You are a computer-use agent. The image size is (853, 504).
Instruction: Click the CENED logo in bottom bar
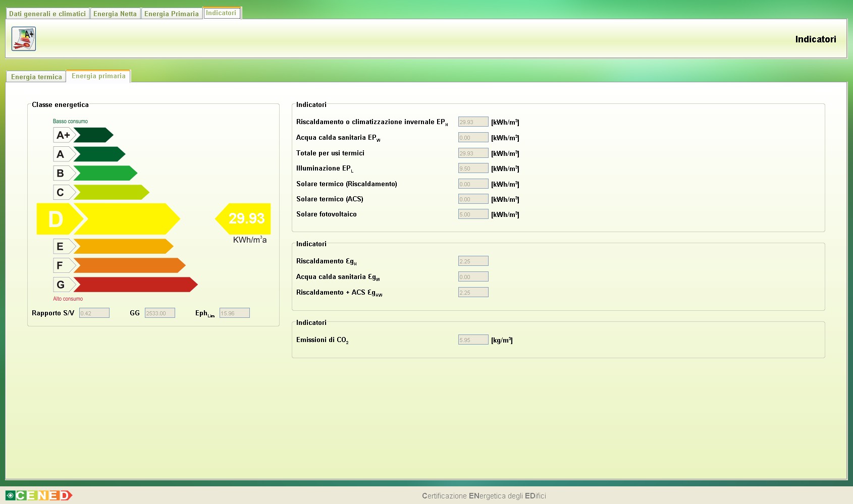39,495
